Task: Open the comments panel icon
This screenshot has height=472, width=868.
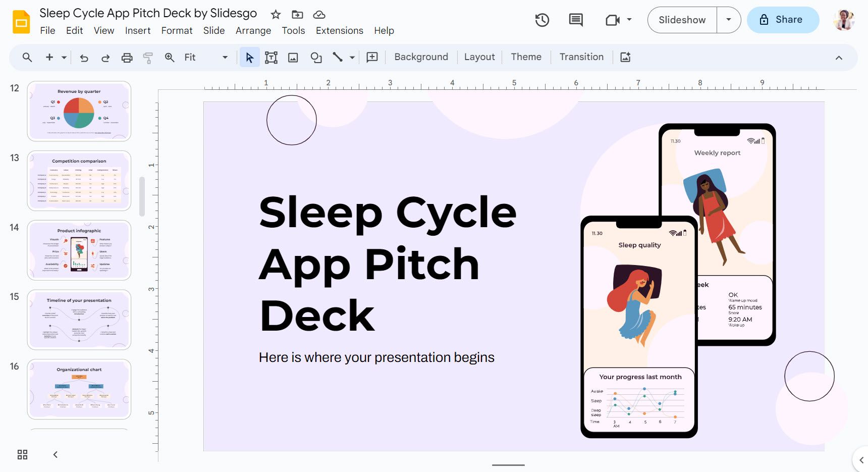Action: pos(575,20)
